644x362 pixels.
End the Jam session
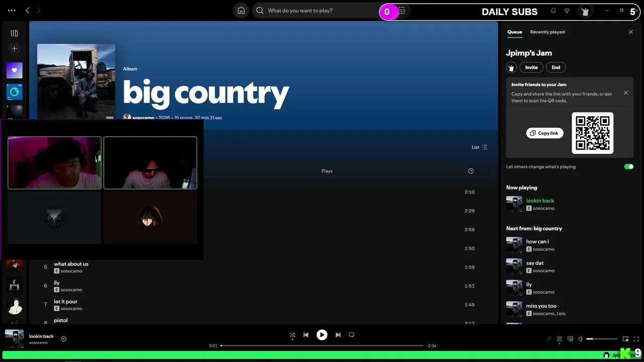(x=555, y=67)
